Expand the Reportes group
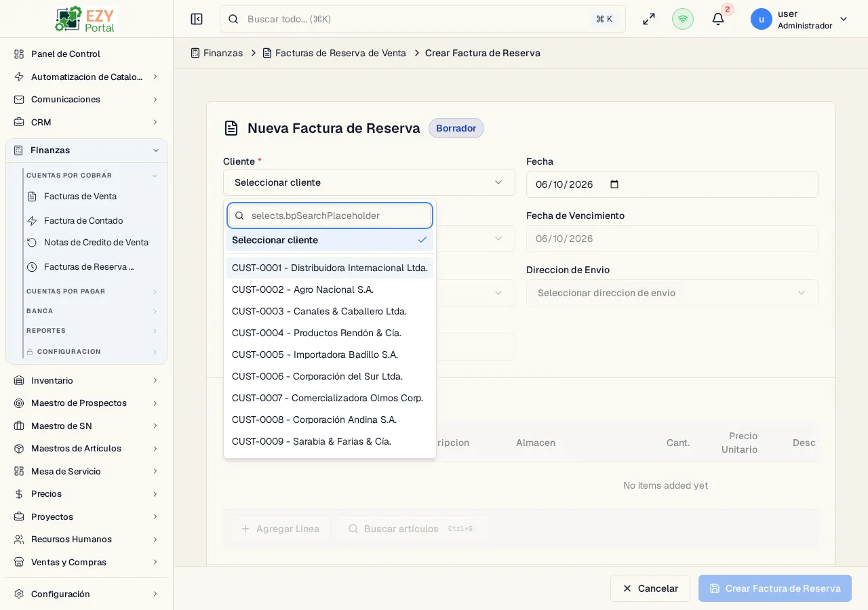Screen dimensions: 868x610 pos(155,331)
